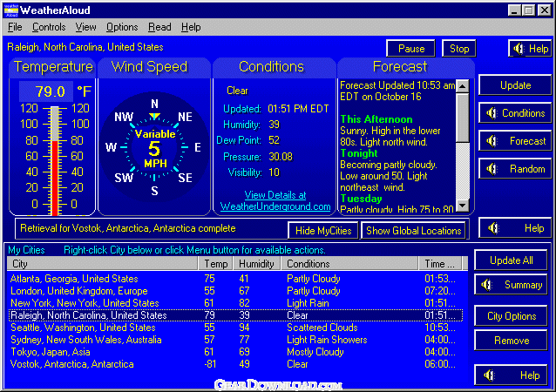This screenshot has height=392, width=556.
Task: Click speaker icon on Conditions button
Action: 492,113
